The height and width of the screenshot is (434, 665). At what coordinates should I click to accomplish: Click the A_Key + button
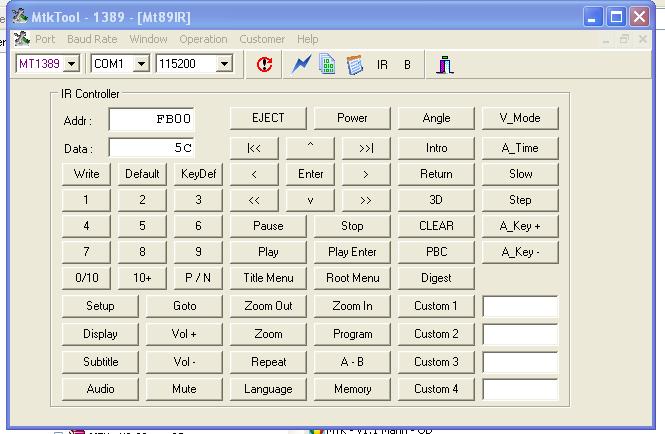tap(520, 226)
